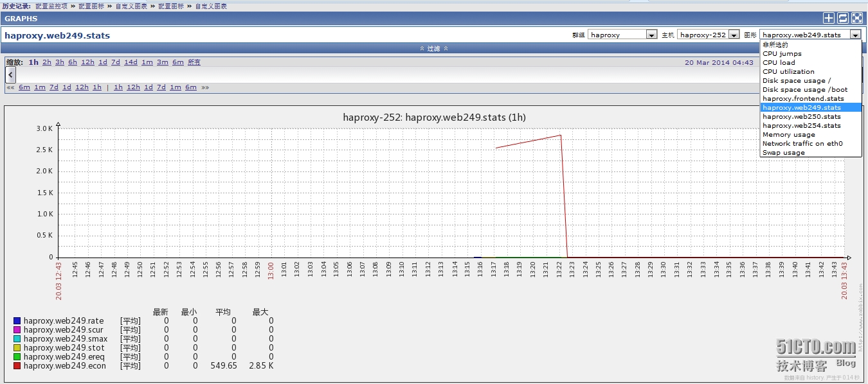Click haproxy.web249.rate legend entry
The image size is (868, 384).
click(64, 320)
